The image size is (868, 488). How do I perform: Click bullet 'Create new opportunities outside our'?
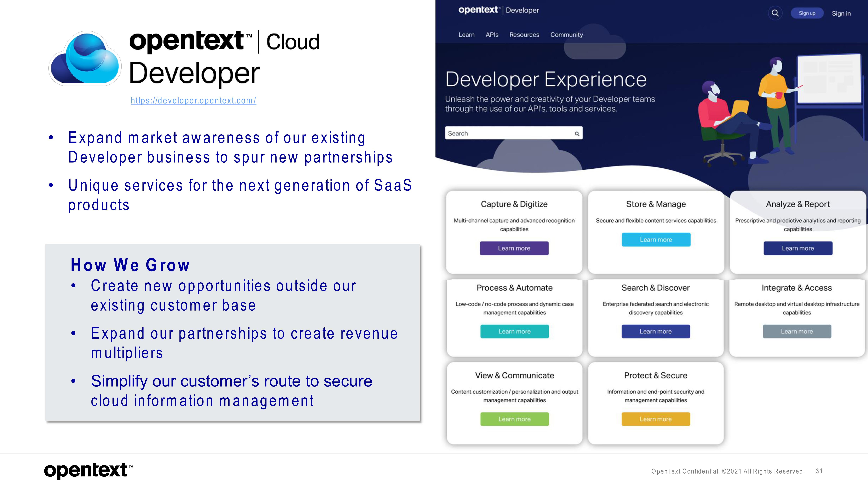pyautogui.click(x=223, y=295)
